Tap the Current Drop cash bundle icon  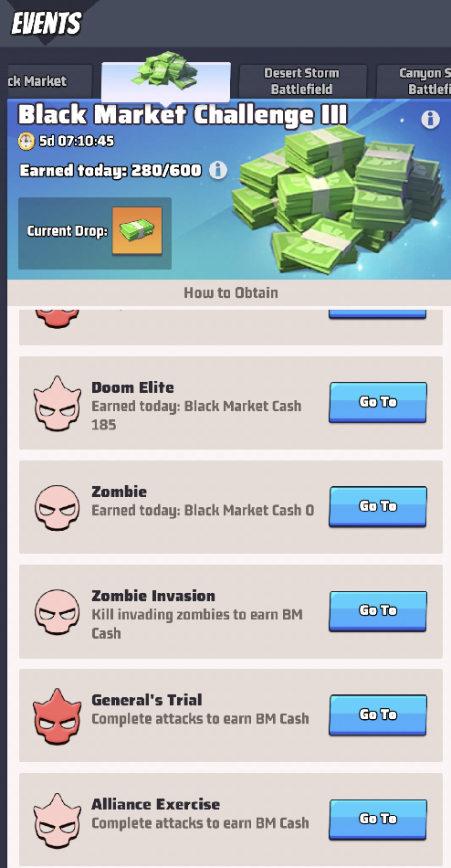point(137,230)
